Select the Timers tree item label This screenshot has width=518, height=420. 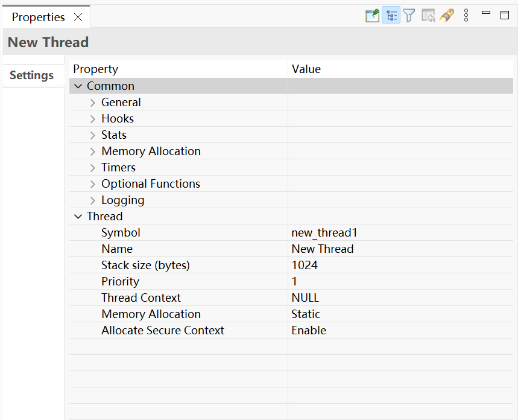point(118,167)
